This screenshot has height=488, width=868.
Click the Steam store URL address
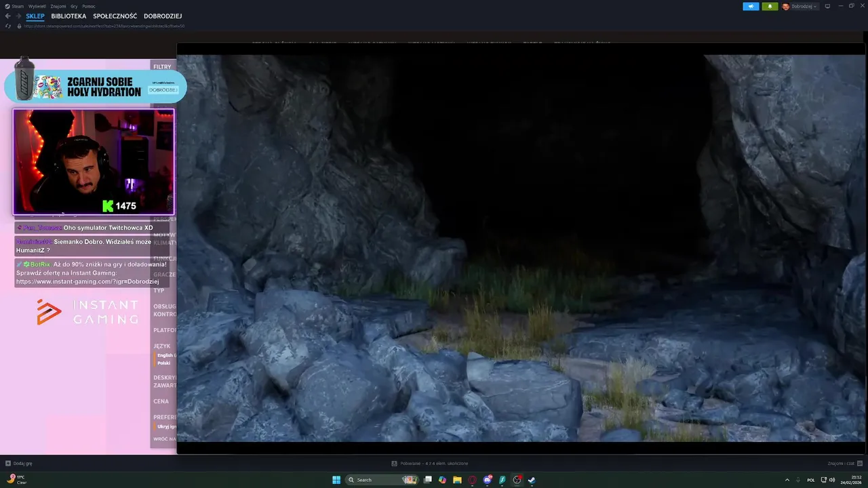point(104,26)
